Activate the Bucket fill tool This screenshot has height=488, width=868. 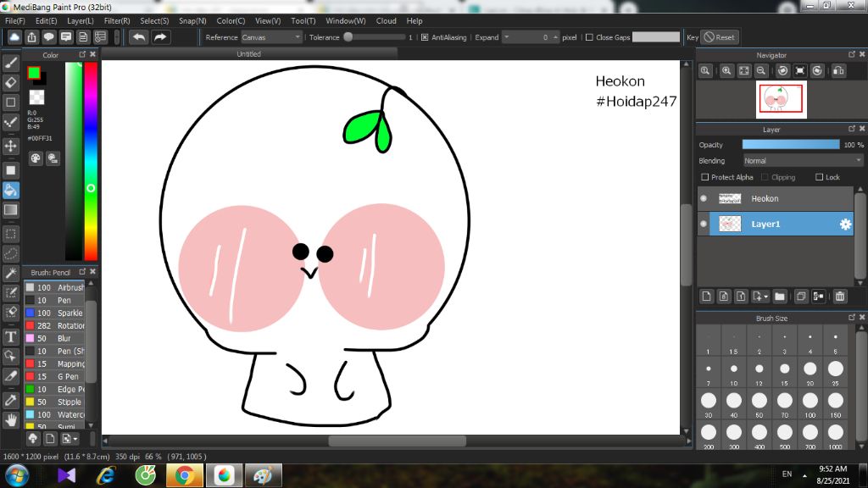(10, 191)
